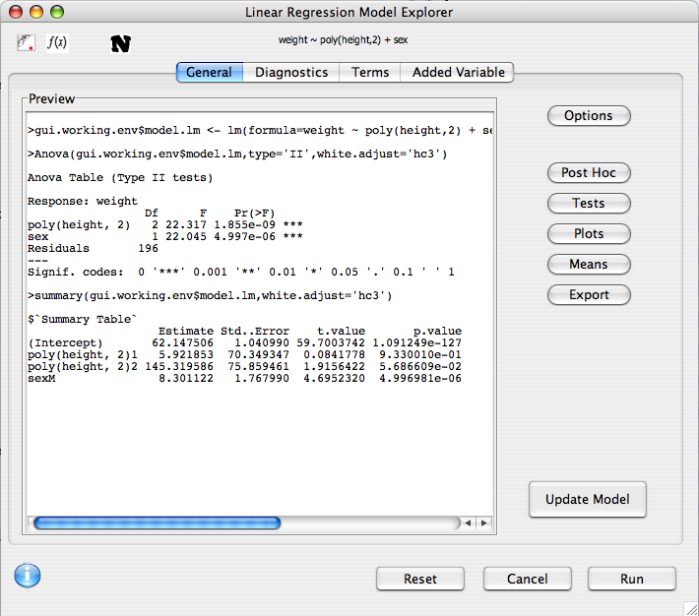Reset the model settings
Viewport: 699px width, 616px height.
tap(420, 579)
